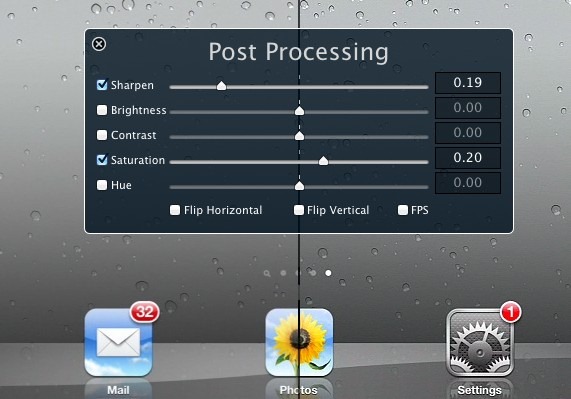Viewport: 571px width, 399px height.
Task: Click the Hue slider handle
Action: click(x=299, y=186)
